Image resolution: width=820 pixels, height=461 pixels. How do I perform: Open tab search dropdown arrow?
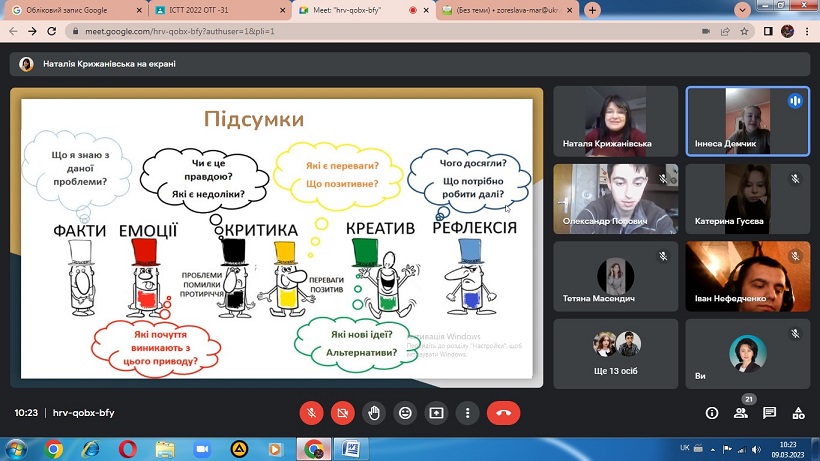742,10
